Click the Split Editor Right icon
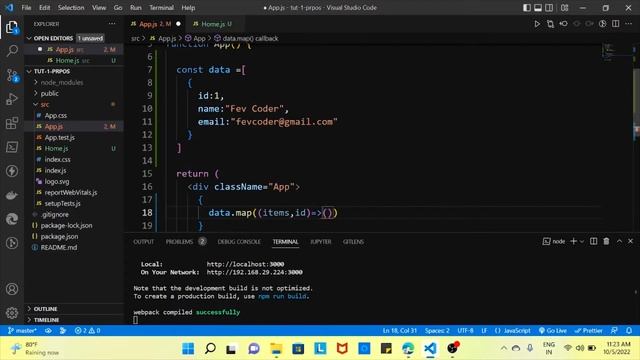 point(616,24)
